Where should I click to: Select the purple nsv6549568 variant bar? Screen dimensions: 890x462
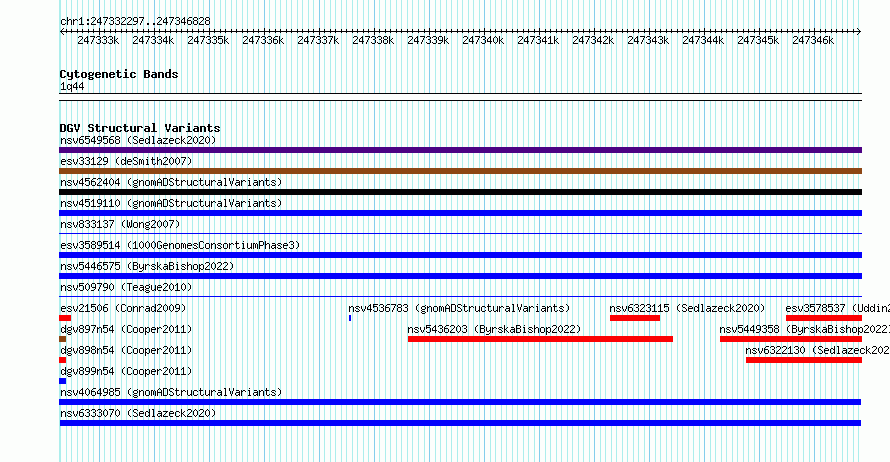[x=460, y=150]
